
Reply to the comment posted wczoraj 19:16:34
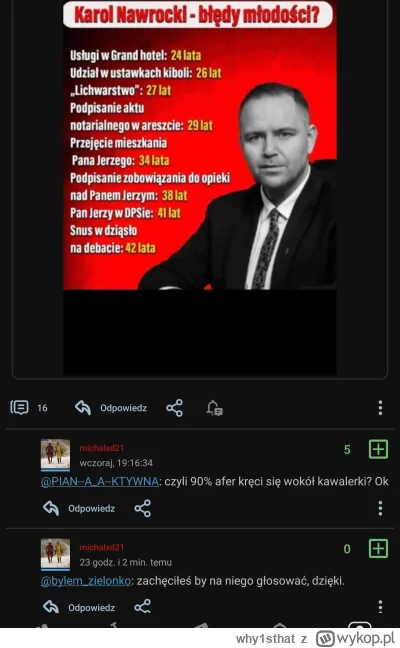tap(79, 508)
